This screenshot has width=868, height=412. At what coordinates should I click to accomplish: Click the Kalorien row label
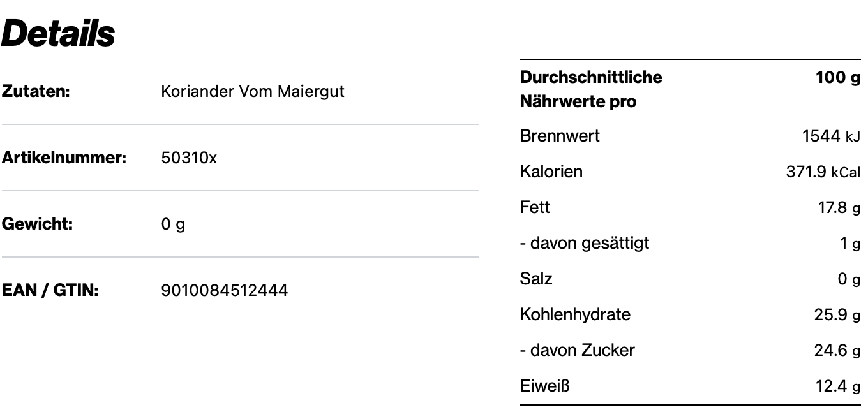tap(551, 172)
